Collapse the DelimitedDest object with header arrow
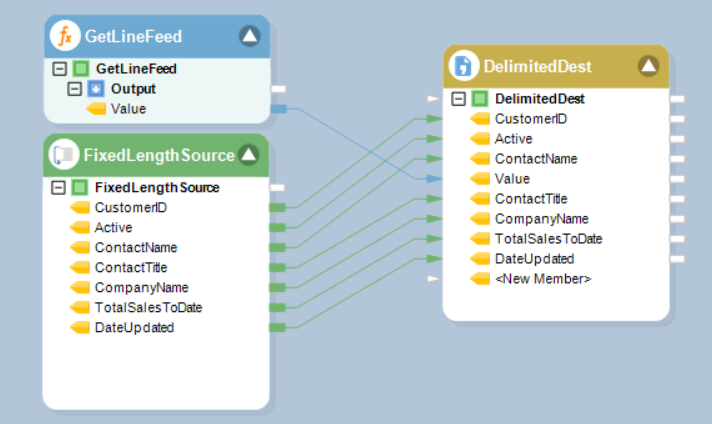Screen dimensions: 712x424 pos(649,67)
